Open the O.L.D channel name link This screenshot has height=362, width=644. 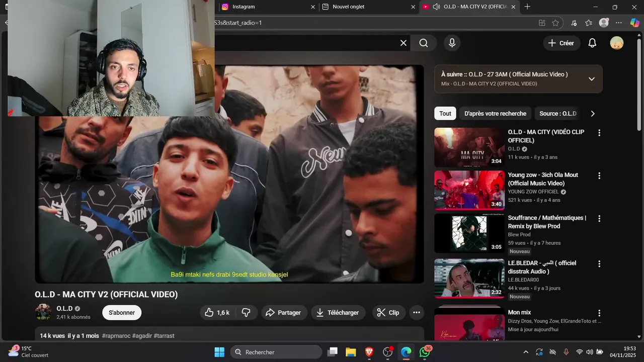pyautogui.click(x=64, y=308)
